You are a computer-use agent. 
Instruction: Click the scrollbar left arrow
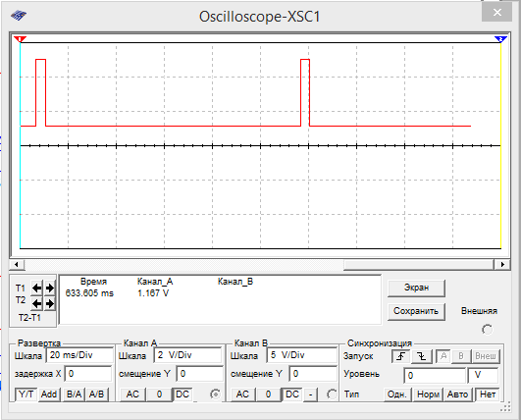(x=17, y=265)
